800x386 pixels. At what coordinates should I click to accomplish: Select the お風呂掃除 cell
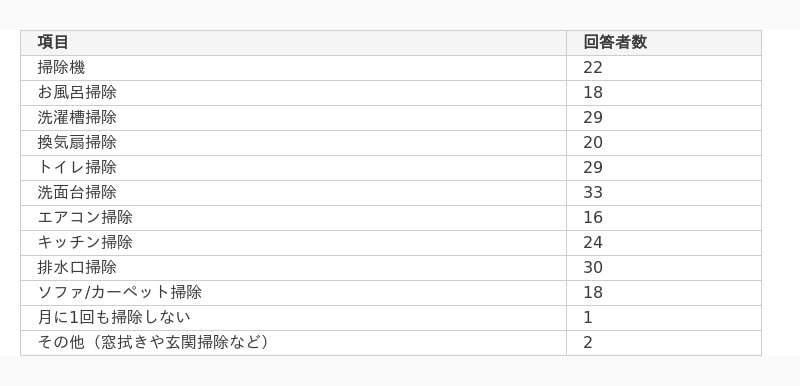[293, 93]
